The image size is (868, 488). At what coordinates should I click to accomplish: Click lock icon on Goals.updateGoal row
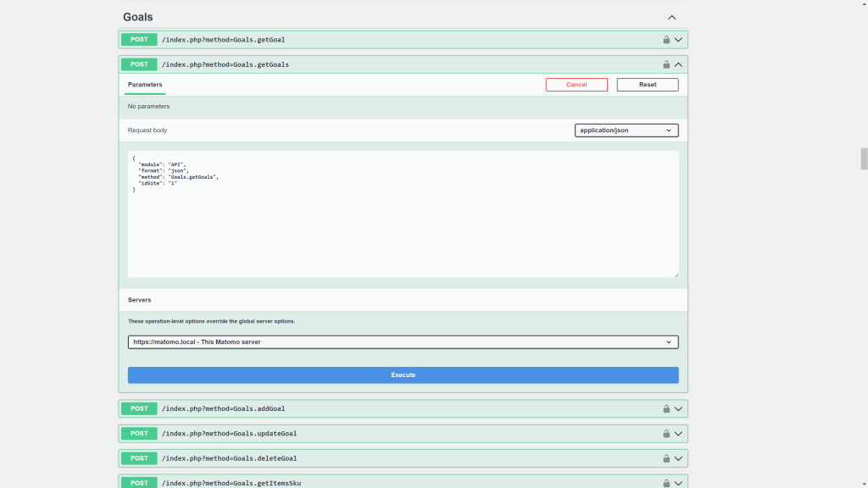666,434
